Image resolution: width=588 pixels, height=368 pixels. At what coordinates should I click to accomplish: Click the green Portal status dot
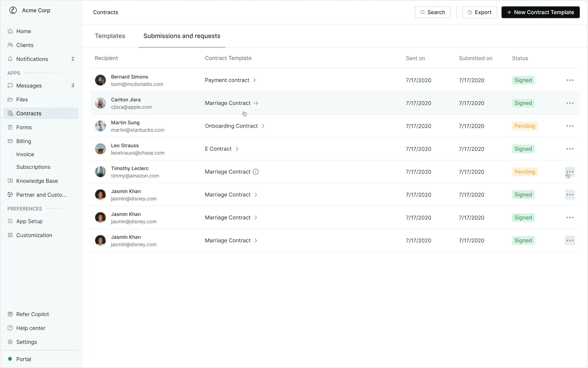click(x=10, y=359)
